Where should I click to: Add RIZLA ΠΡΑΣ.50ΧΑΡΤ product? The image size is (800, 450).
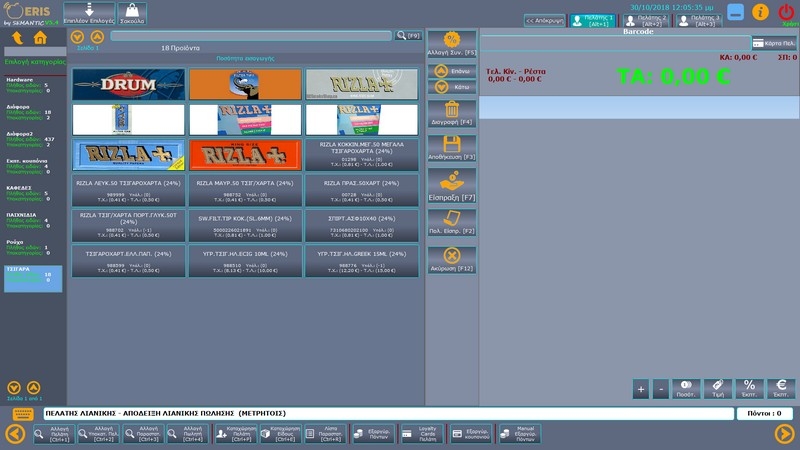point(362,190)
